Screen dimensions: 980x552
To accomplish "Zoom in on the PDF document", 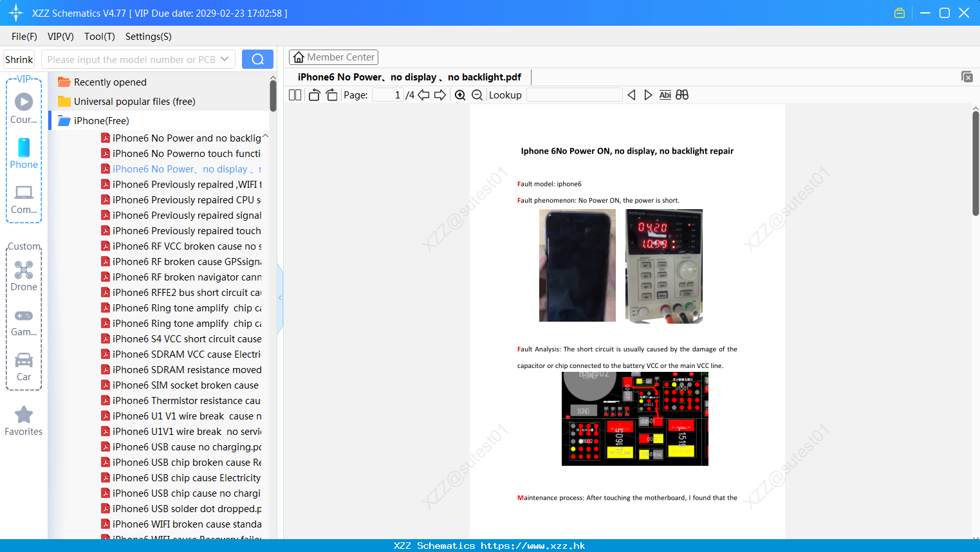I will (460, 95).
